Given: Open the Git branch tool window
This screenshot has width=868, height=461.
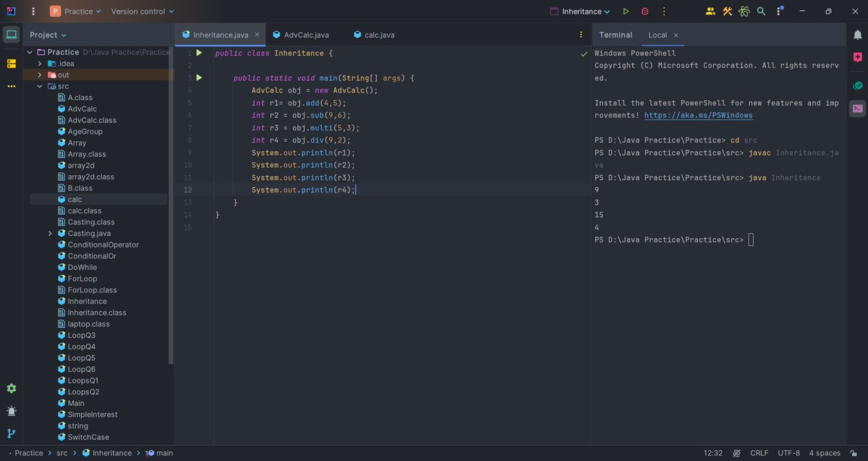Looking at the screenshot, I should click(12, 433).
